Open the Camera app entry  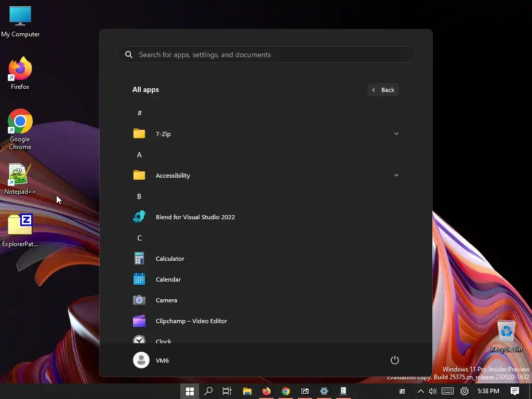click(x=265, y=300)
